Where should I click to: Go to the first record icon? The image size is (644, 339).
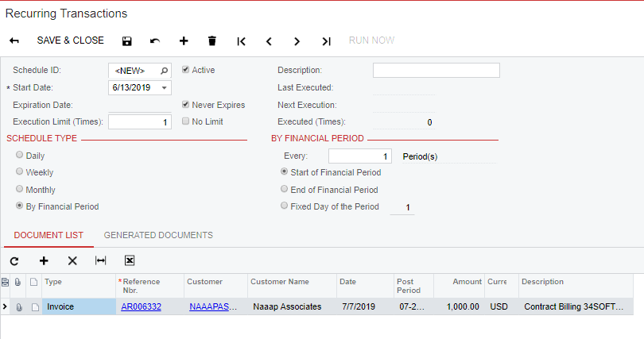(x=241, y=41)
